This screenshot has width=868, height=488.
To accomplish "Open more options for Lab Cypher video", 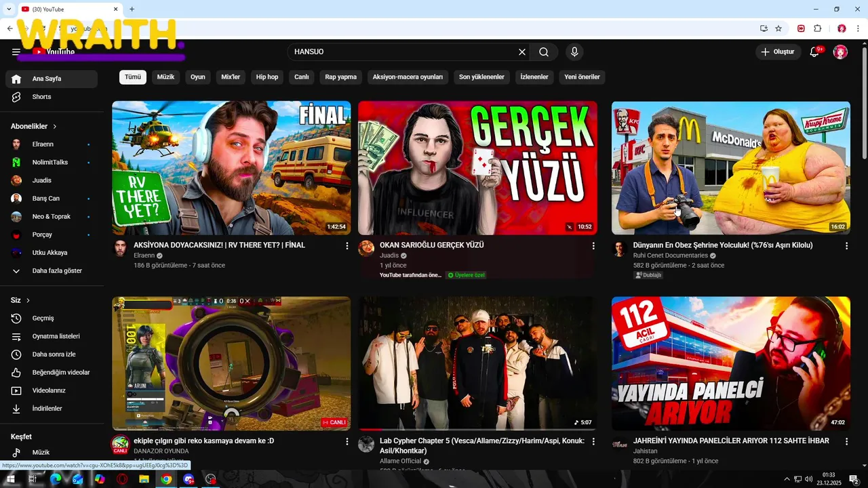I will (x=593, y=441).
